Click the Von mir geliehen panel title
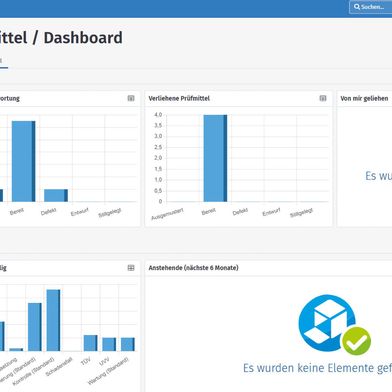 pyautogui.click(x=364, y=98)
